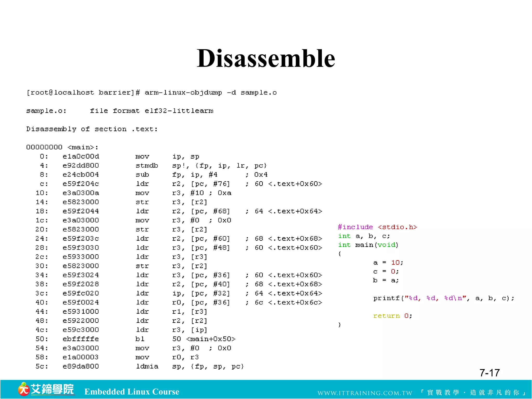Click the Disassembly of section .text line
This screenshot has height=399, width=532.
(x=92, y=129)
